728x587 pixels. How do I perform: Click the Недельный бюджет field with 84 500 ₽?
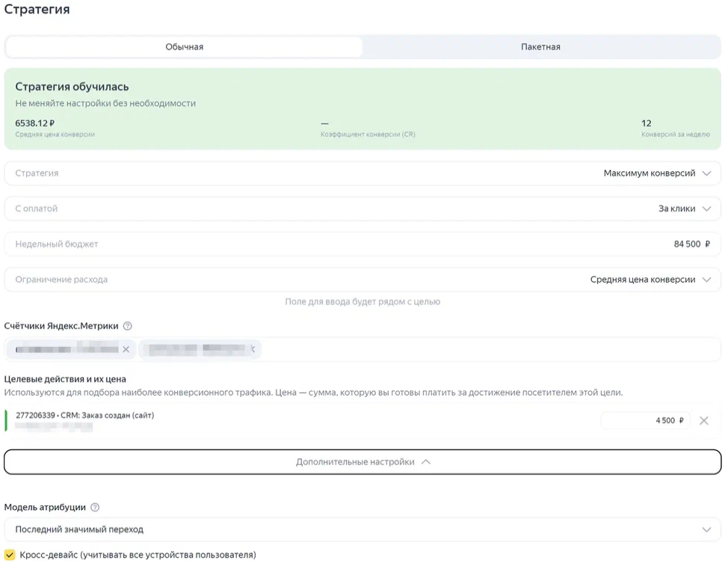coord(363,245)
